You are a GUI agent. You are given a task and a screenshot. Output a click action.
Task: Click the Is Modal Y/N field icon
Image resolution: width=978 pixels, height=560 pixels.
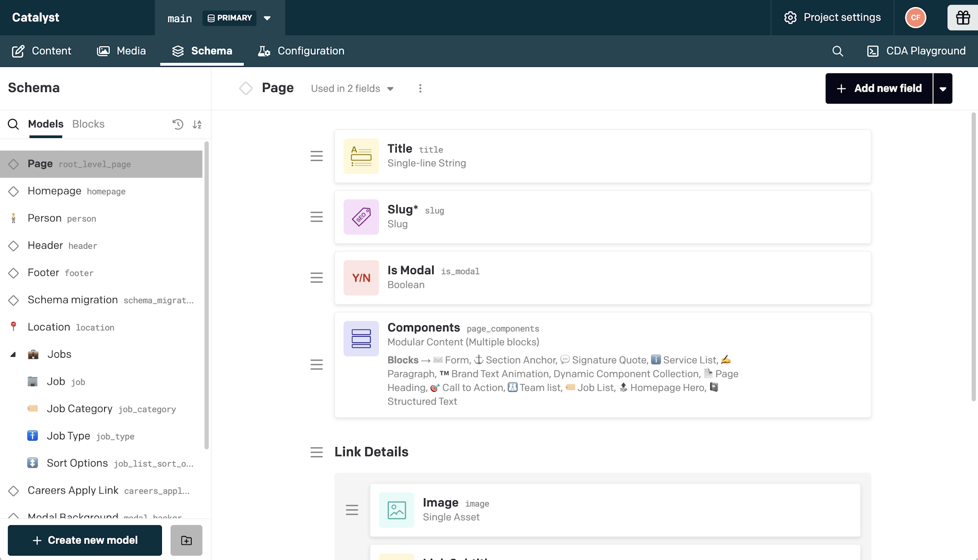(x=361, y=278)
